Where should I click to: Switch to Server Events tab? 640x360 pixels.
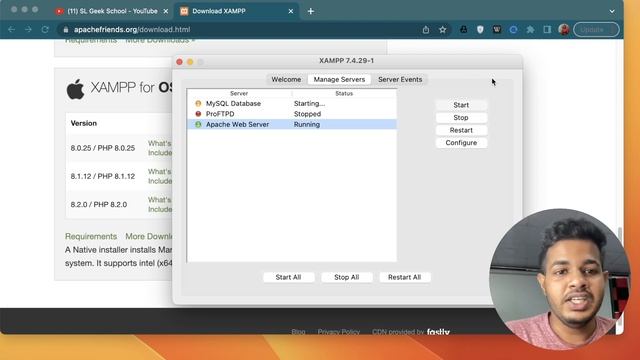point(400,79)
